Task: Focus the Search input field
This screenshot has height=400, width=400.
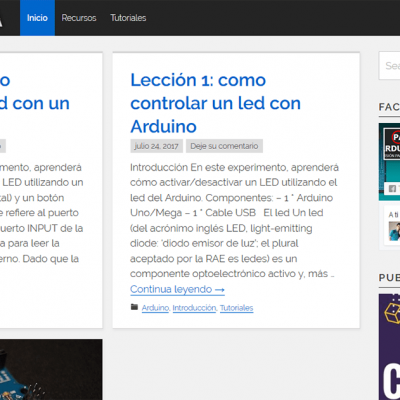Action: (x=389, y=66)
